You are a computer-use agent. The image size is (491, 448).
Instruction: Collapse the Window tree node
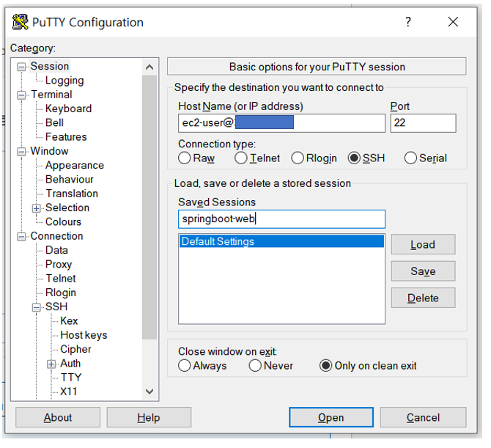point(21,152)
